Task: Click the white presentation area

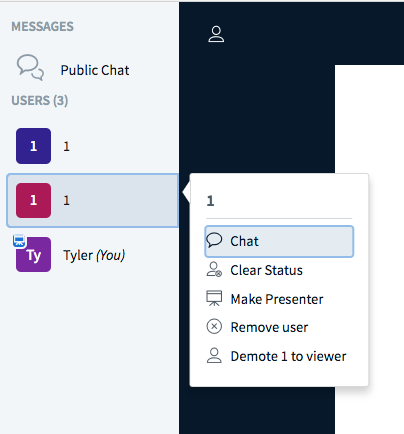Action: [369, 249]
